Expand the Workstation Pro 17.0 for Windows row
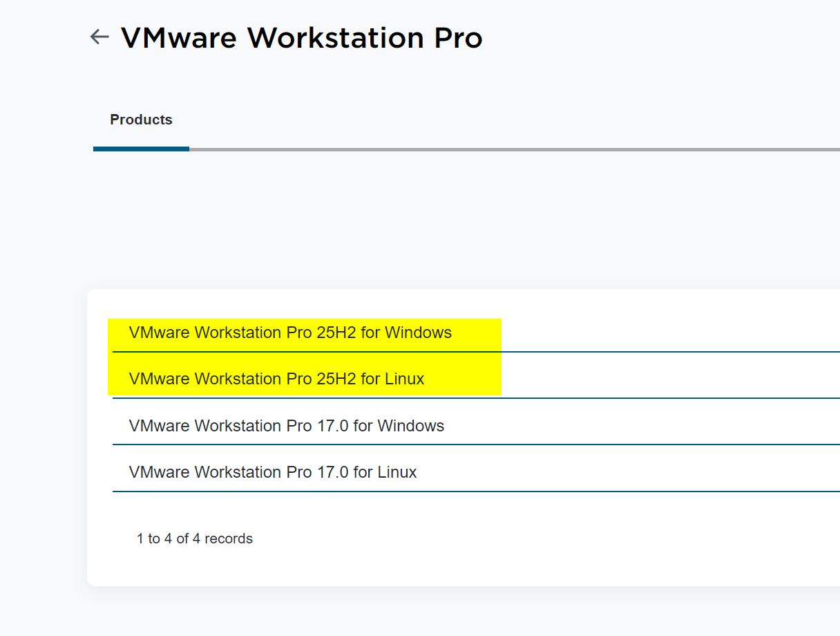Viewport: 840px width, 636px height. [x=286, y=426]
